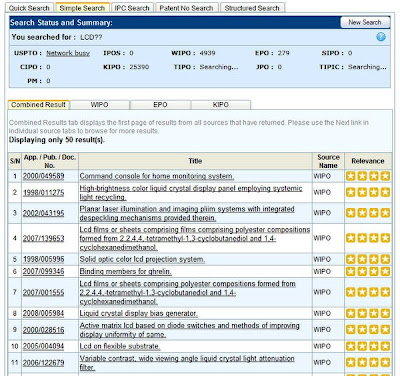Open the Patent No Search tab
The width and height of the screenshot is (400, 376).
tap(186, 8)
